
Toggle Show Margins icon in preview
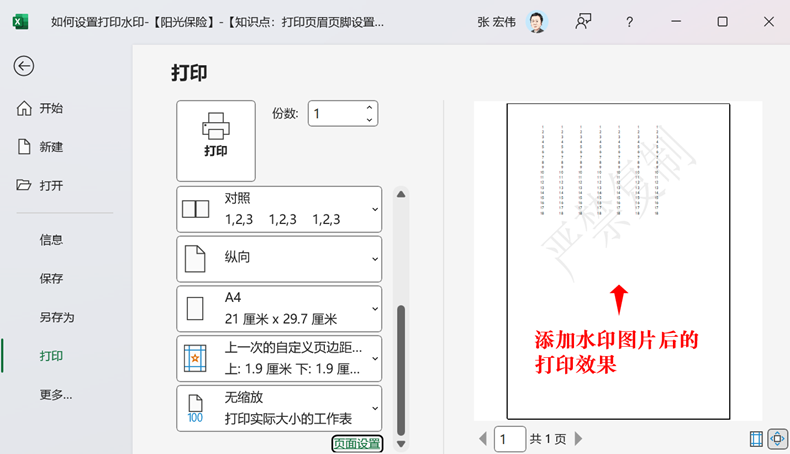coord(756,439)
